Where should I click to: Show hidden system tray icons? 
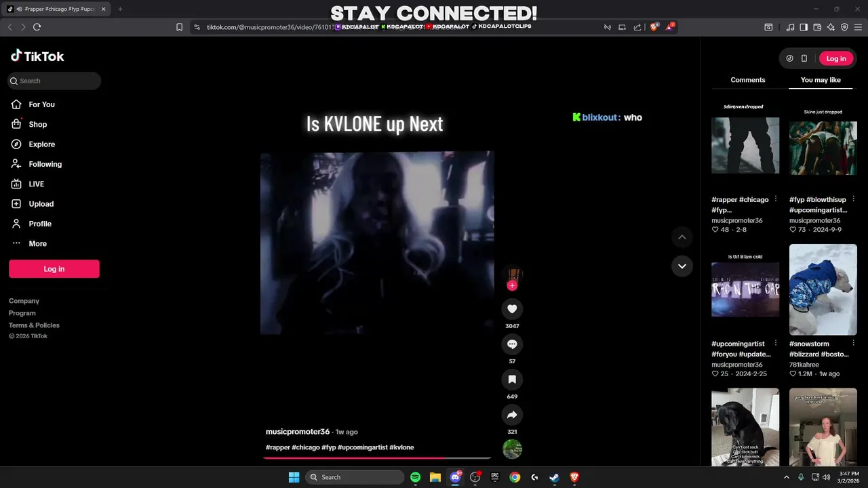(787, 477)
